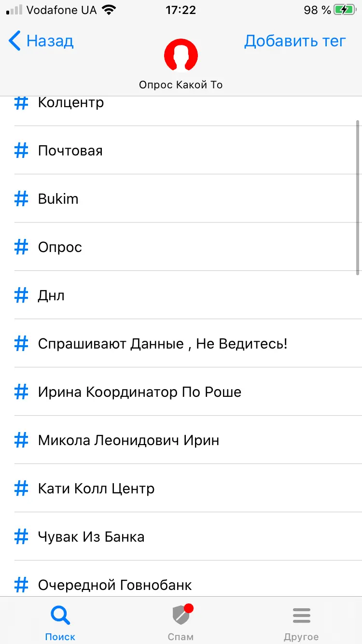Image resolution: width=362 pixels, height=644 pixels.
Task: Click the vertical scrollbar on the right
Action: (x=358, y=197)
